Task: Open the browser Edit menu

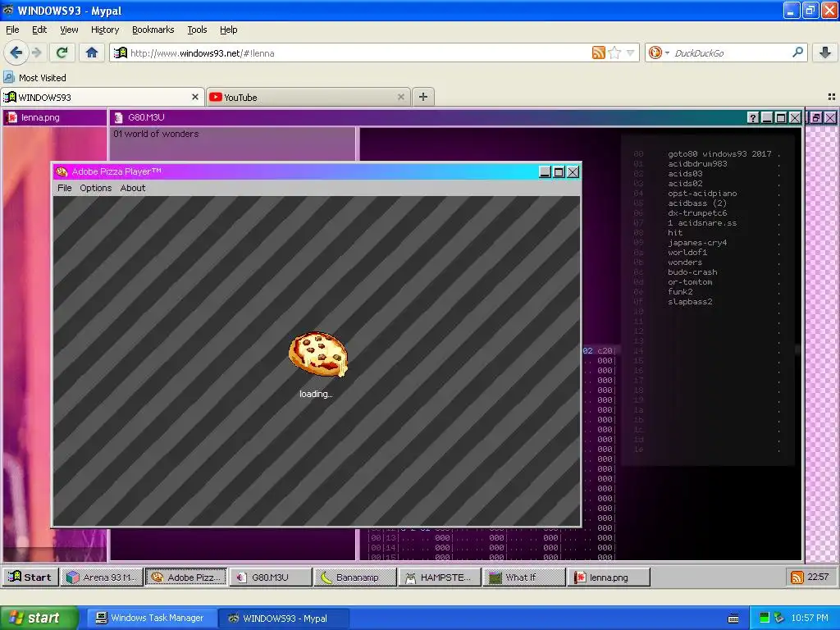Action: (39, 30)
